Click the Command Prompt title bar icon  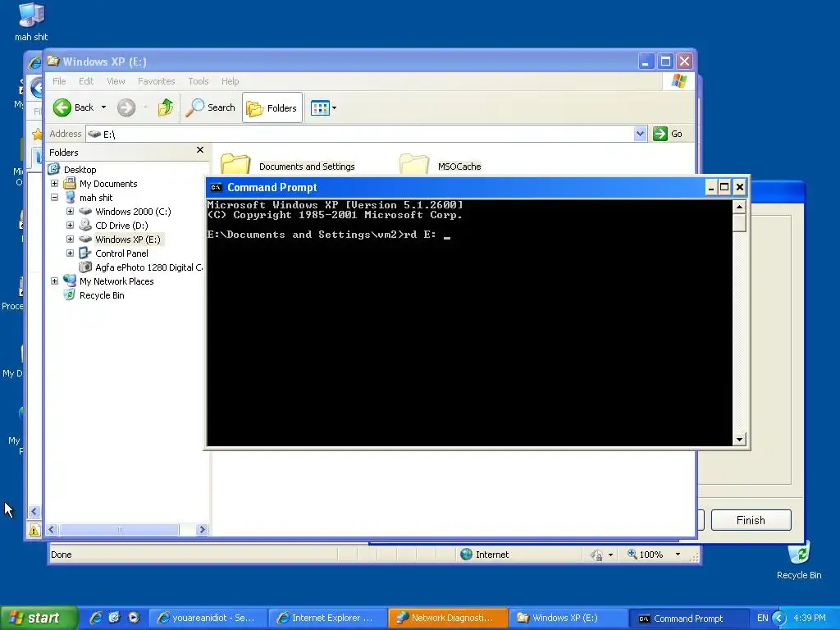(x=216, y=188)
